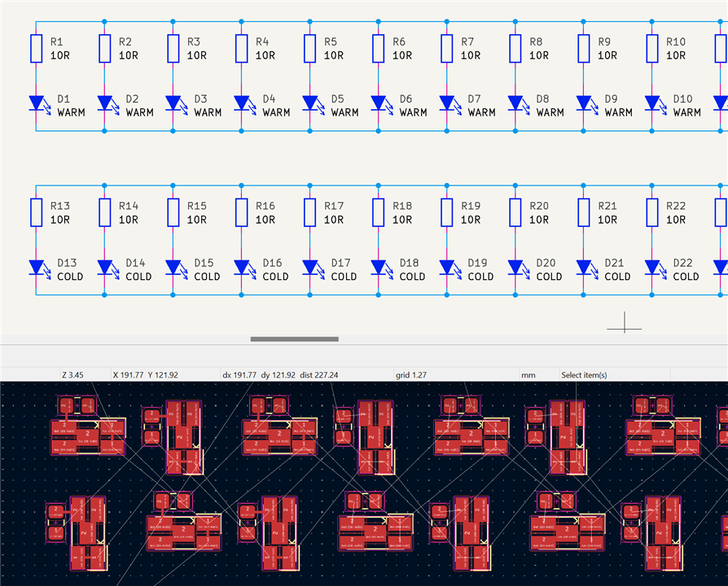Image resolution: width=728 pixels, height=586 pixels.
Task: Click the 'D6' reference label
Action: pos(406,98)
